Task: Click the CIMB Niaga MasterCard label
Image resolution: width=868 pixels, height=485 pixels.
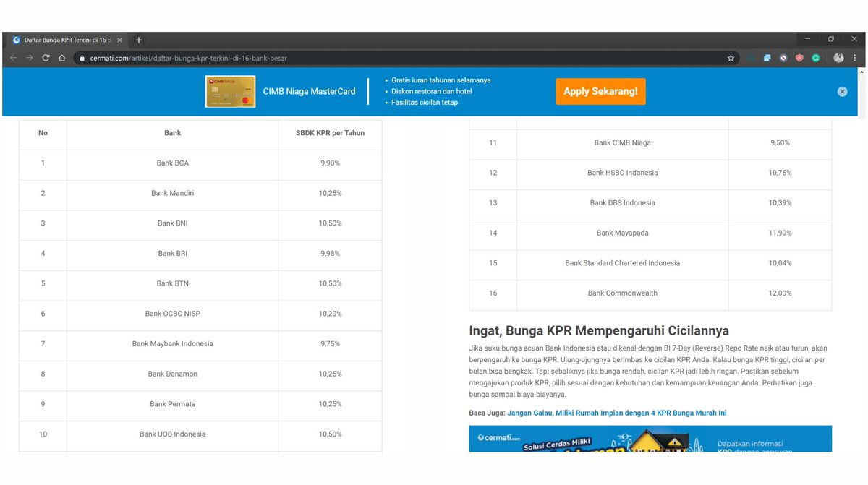Action: (x=310, y=92)
